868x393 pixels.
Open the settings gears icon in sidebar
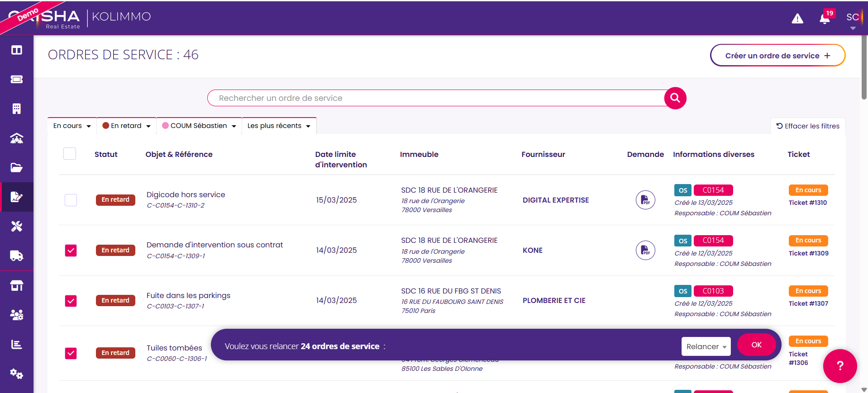[x=17, y=374]
